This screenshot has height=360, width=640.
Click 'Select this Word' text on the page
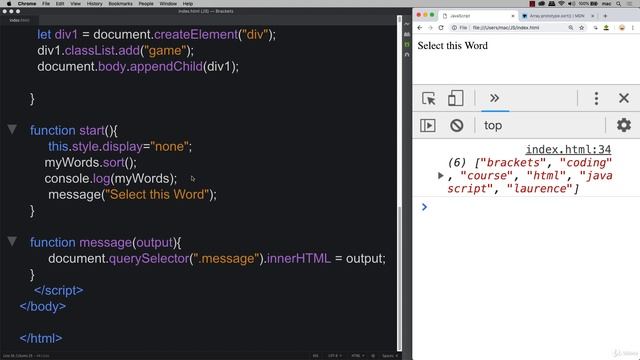452,45
